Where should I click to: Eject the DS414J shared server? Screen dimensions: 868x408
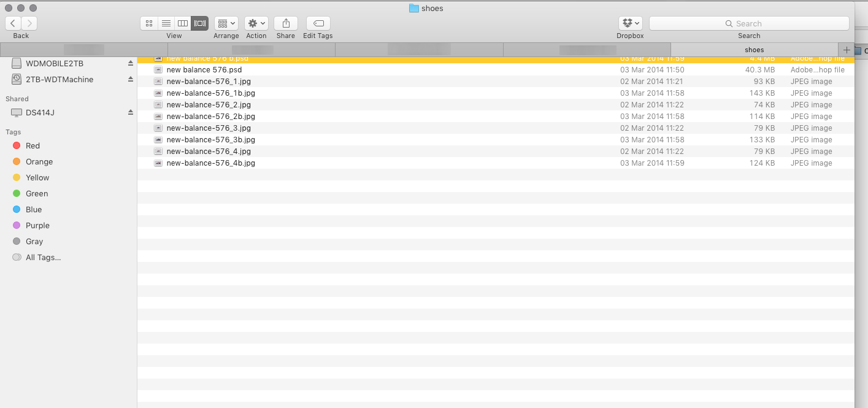[x=130, y=112]
